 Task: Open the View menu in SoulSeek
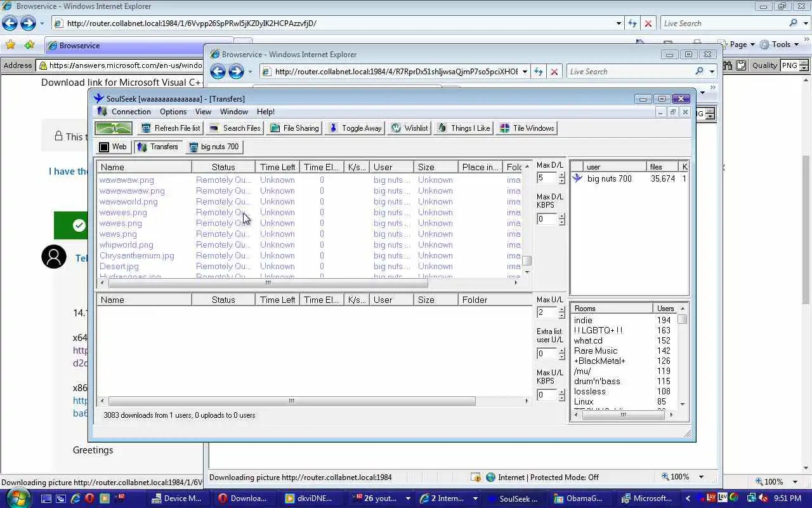tap(203, 112)
